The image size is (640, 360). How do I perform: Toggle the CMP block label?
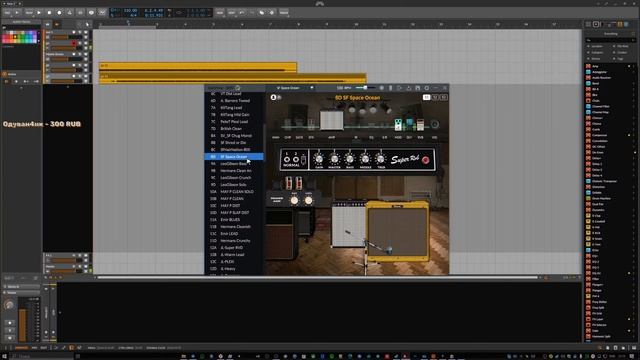pos(288,138)
